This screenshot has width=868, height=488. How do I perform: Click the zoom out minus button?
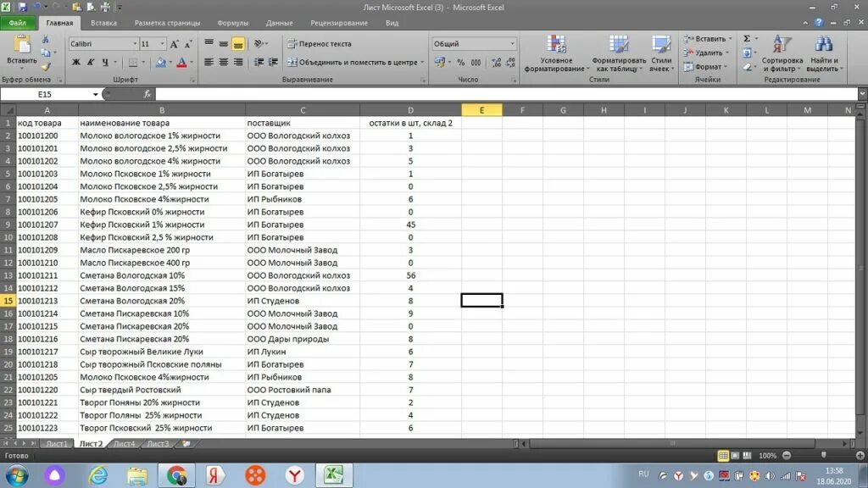(x=787, y=455)
